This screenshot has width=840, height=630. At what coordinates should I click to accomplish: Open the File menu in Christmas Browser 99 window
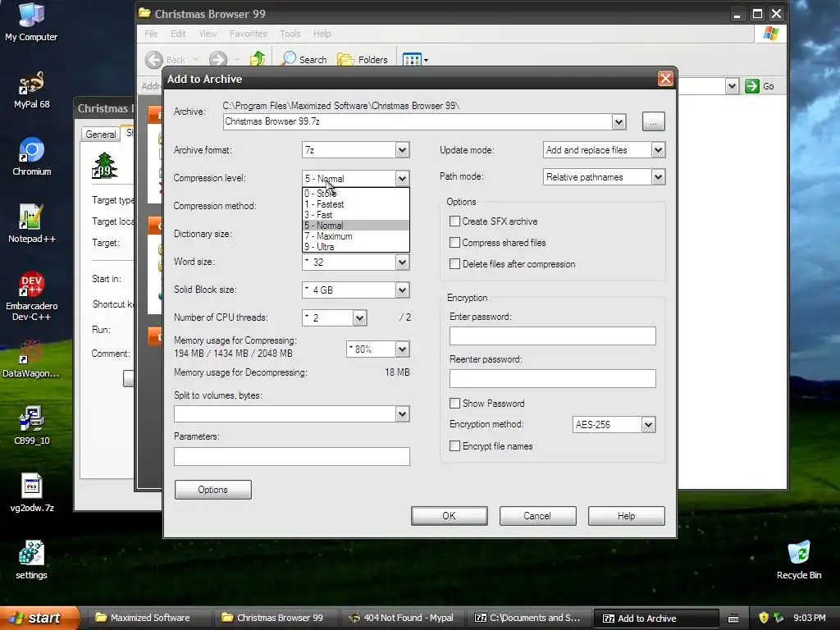151,34
